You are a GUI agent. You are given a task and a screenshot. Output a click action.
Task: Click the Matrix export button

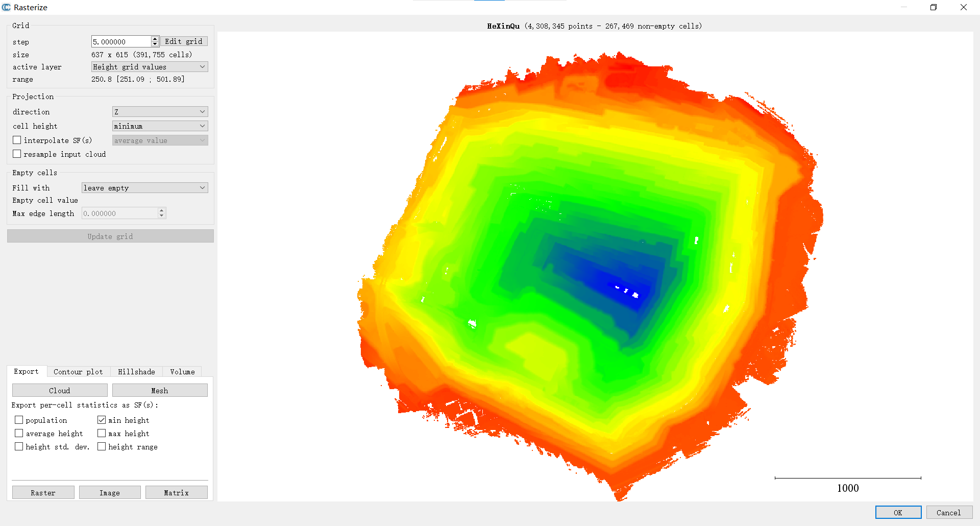pyautogui.click(x=177, y=492)
